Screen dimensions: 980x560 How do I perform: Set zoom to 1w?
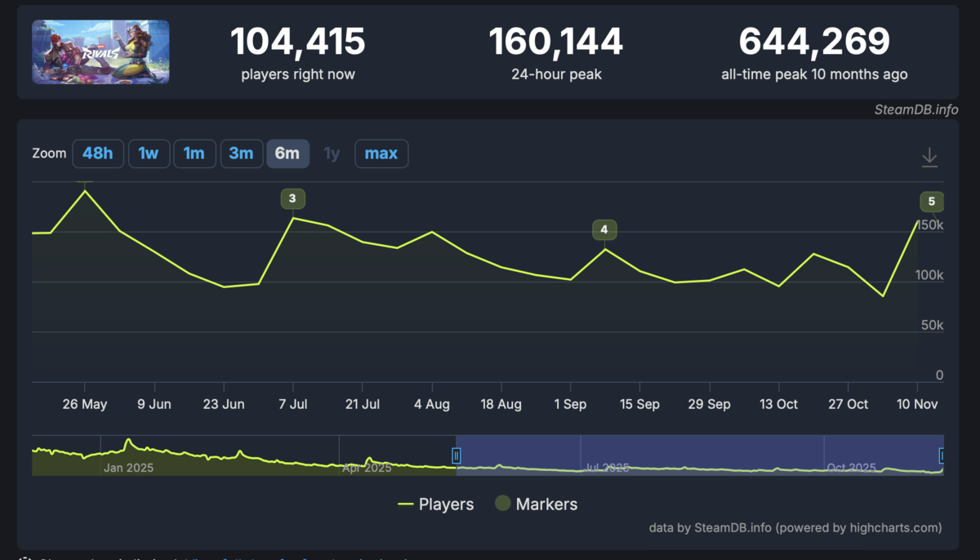coord(148,153)
